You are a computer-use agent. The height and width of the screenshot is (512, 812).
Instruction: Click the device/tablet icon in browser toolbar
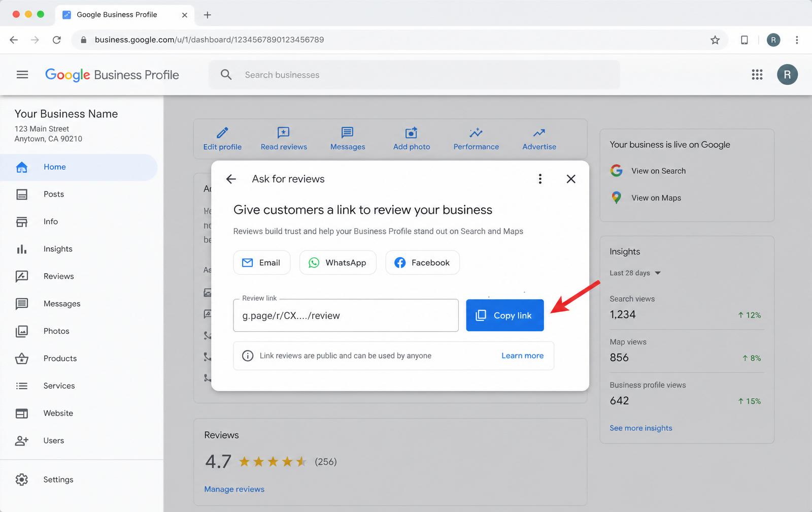click(745, 40)
